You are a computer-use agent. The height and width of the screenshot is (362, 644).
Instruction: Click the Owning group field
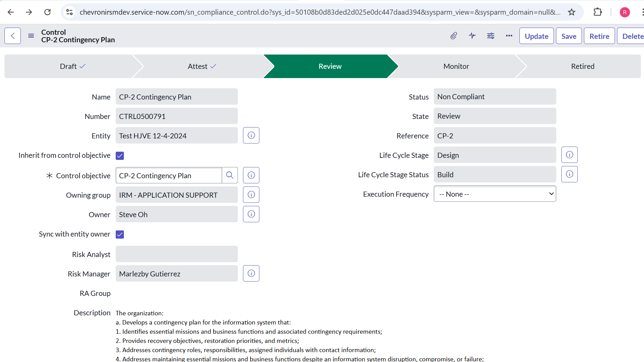pyautogui.click(x=177, y=195)
